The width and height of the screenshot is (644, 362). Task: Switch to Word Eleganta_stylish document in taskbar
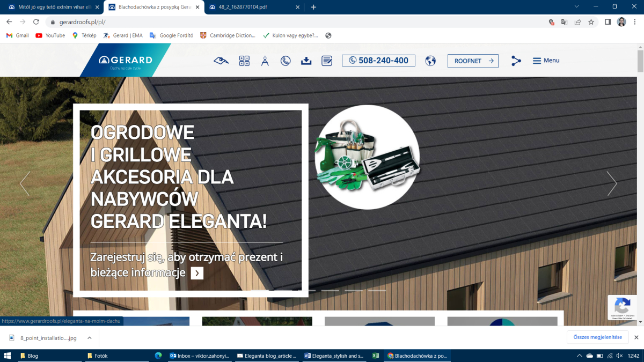(x=334, y=356)
